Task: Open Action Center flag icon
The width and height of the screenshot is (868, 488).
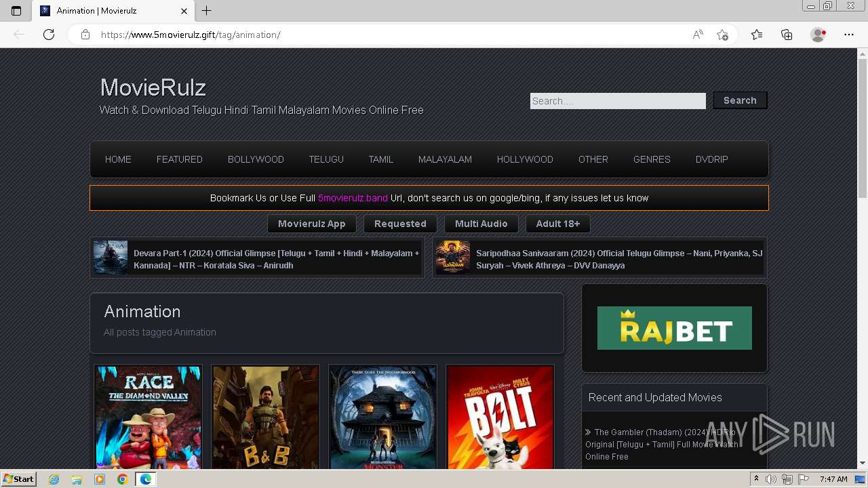Action: tap(804, 479)
